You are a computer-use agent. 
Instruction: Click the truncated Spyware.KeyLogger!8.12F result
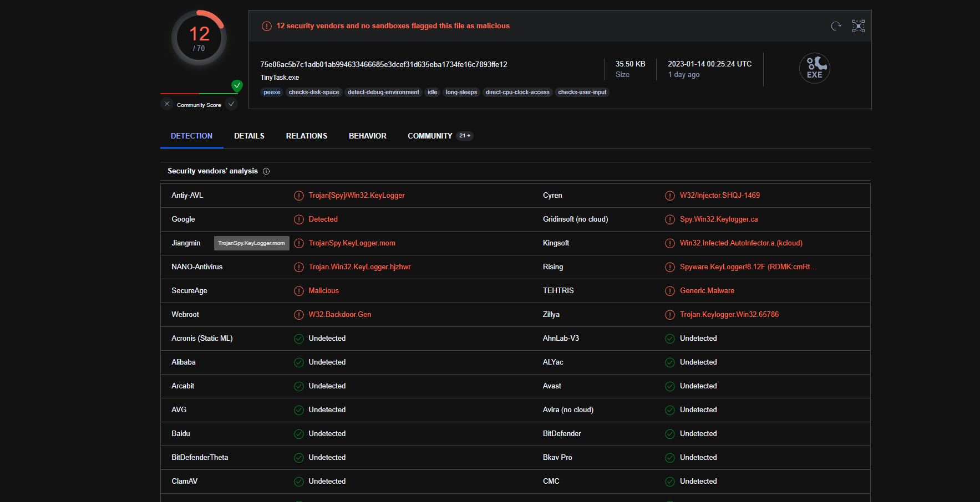click(x=748, y=267)
